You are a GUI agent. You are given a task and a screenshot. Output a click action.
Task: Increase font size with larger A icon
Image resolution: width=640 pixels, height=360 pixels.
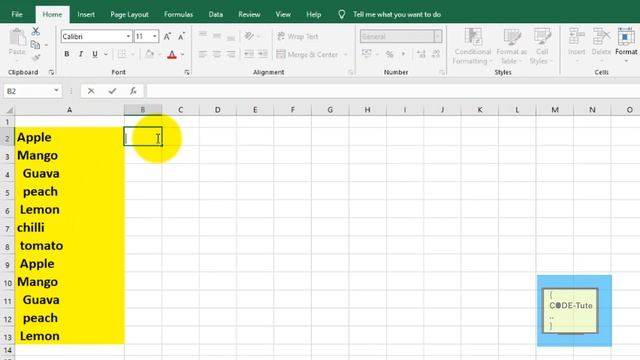coord(167,36)
